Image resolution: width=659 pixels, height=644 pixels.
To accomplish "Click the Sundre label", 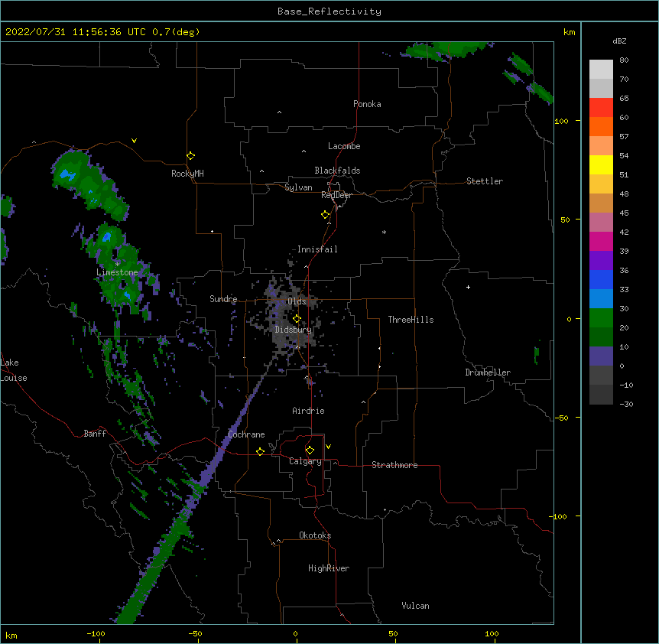I will (223, 299).
